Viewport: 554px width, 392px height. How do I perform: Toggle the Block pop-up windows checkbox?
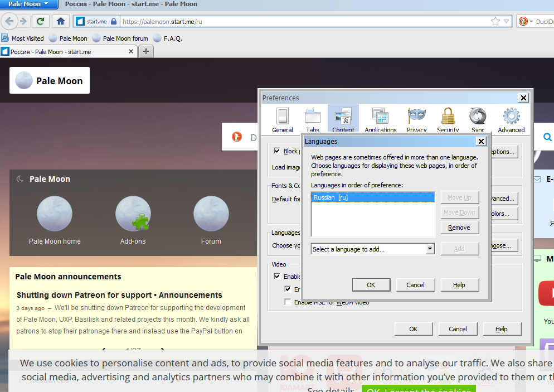(x=278, y=151)
